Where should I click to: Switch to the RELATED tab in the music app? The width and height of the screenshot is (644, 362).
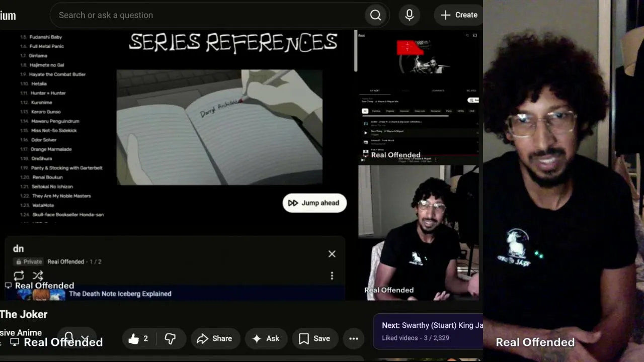point(471,90)
